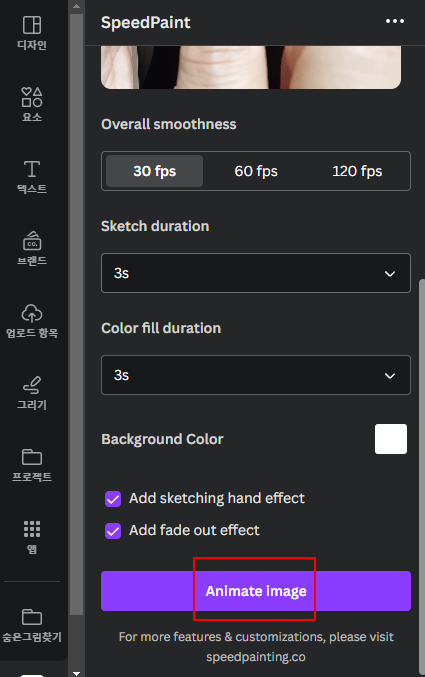Expand the Sketch duration dropdown
The image size is (425, 677).
click(256, 273)
